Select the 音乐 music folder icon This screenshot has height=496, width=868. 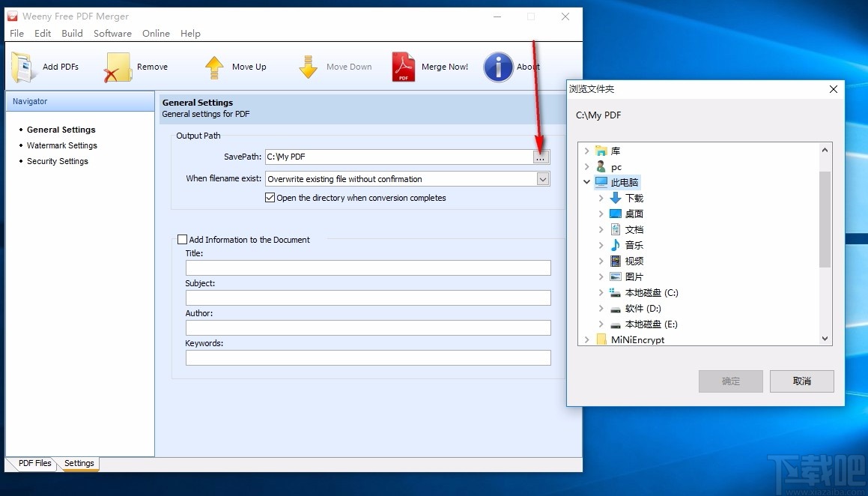pos(616,245)
